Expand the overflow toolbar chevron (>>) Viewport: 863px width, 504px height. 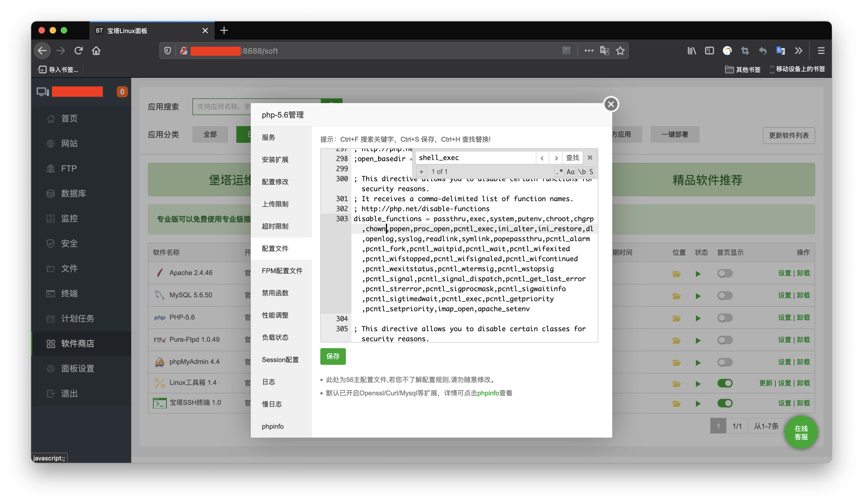click(x=798, y=50)
